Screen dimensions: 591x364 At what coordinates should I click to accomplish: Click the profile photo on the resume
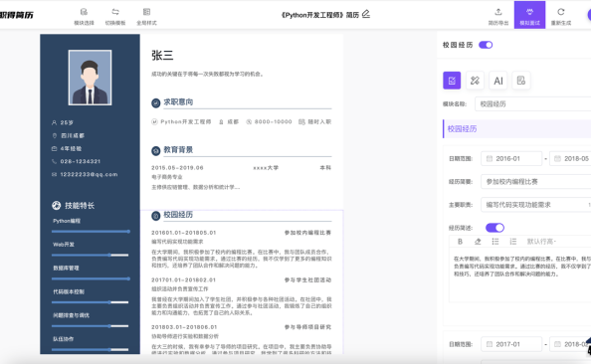pos(90,78)
